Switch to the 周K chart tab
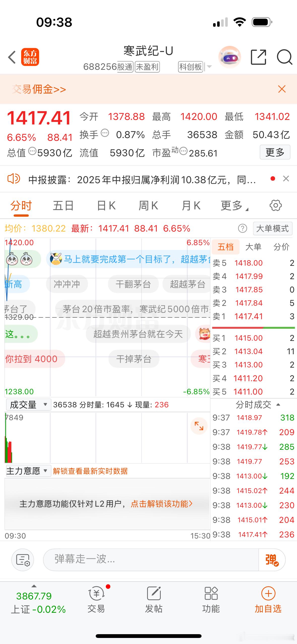This screenshot has height=644, width=297. [x=148, y=206]
